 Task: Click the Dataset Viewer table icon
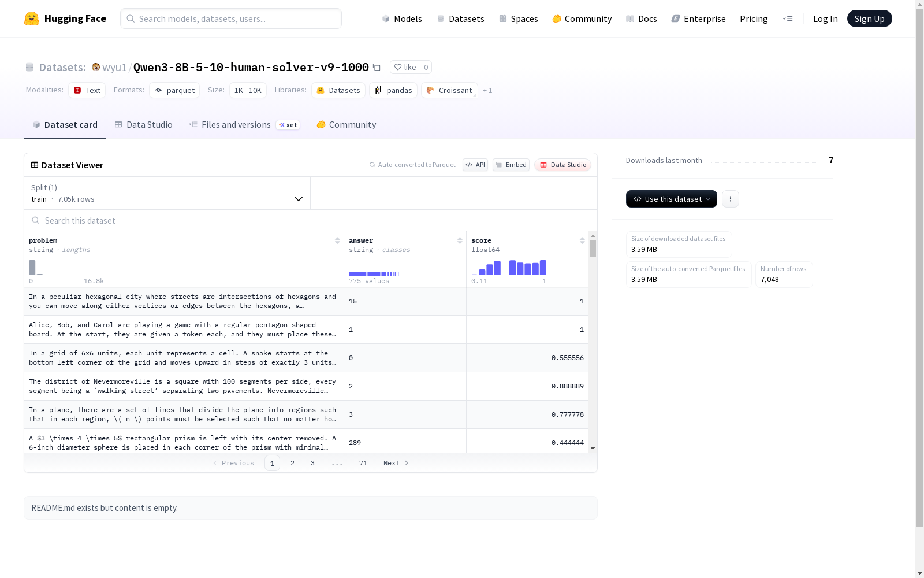tap(35, 165)
